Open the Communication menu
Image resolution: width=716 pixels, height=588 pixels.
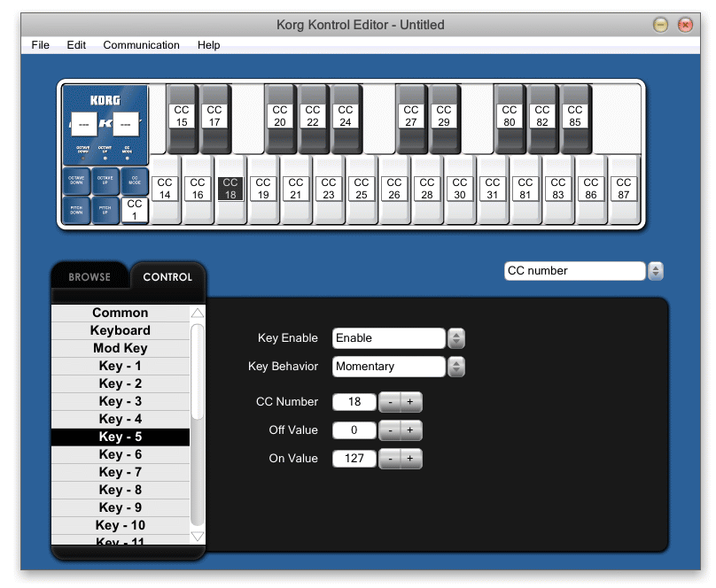[x=141, y=44]
